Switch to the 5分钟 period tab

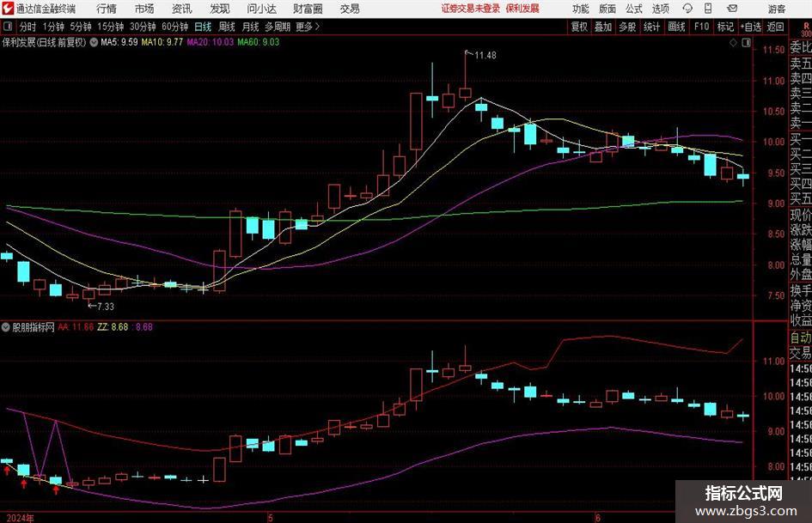(x=80, y=27)
